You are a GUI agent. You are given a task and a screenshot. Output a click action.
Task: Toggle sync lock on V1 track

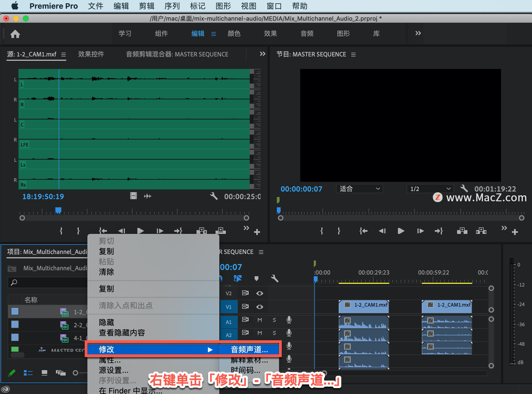(x=245, y=306)
